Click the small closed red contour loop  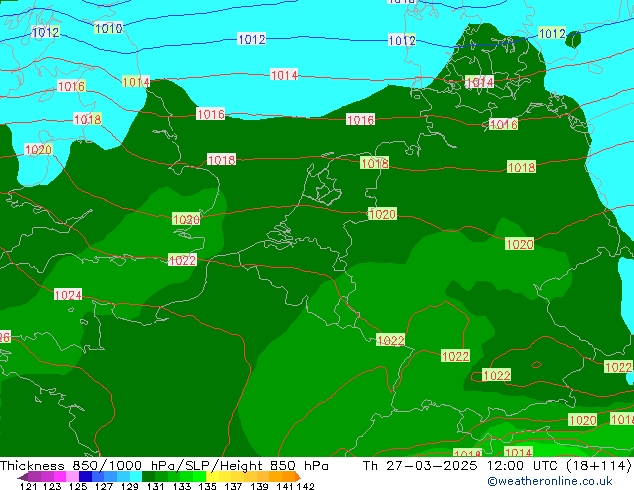(x=537, y=365)
